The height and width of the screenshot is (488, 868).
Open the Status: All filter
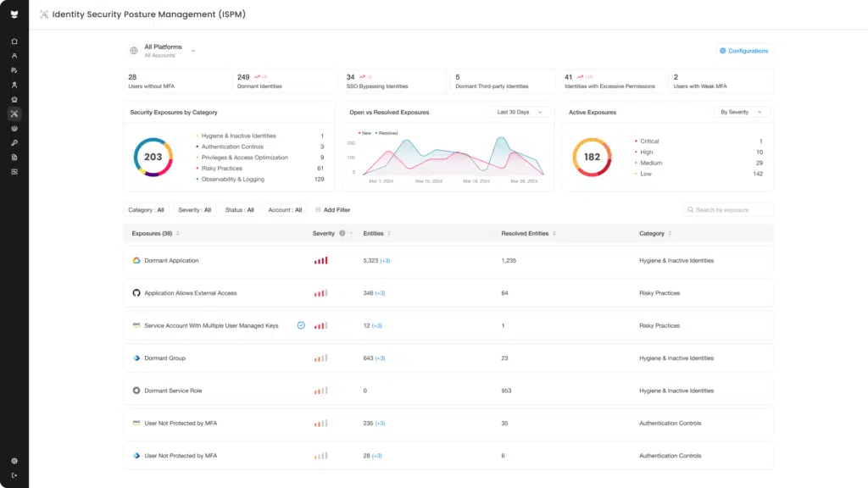coord(239,210)
